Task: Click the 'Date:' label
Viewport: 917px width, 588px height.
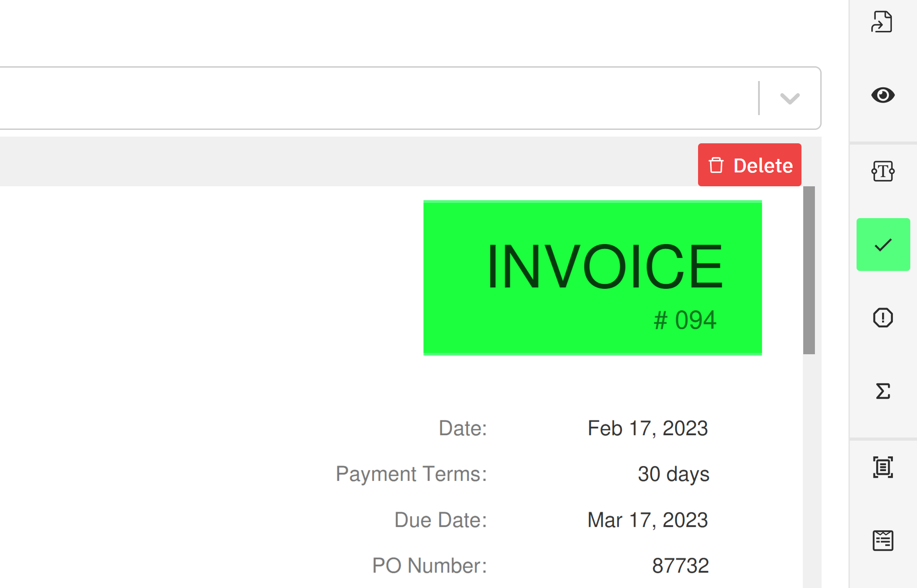Action: [463, 428]
